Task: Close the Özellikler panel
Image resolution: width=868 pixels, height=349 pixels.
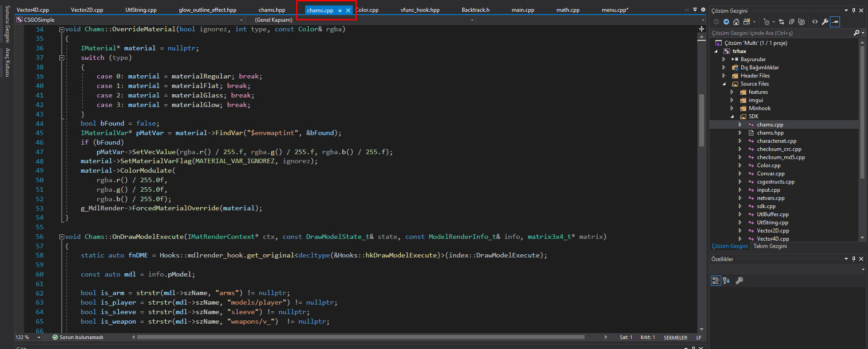Action: [861, 259]
